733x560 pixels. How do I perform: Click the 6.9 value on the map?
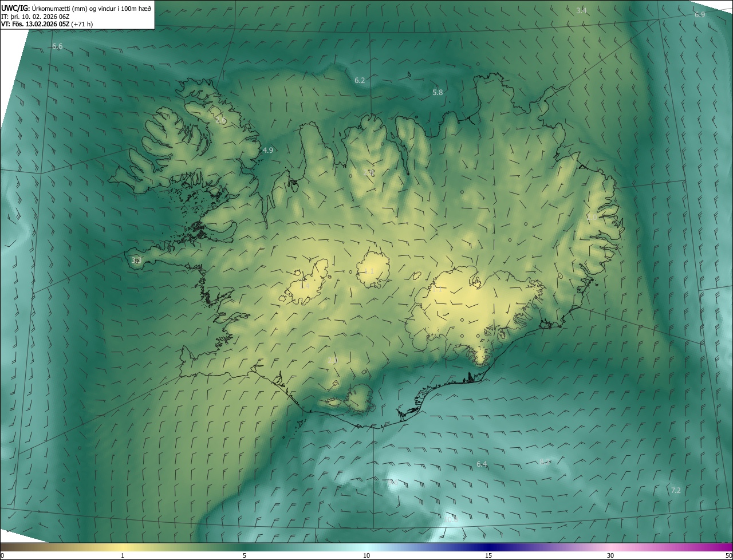(x=700, y=14)
